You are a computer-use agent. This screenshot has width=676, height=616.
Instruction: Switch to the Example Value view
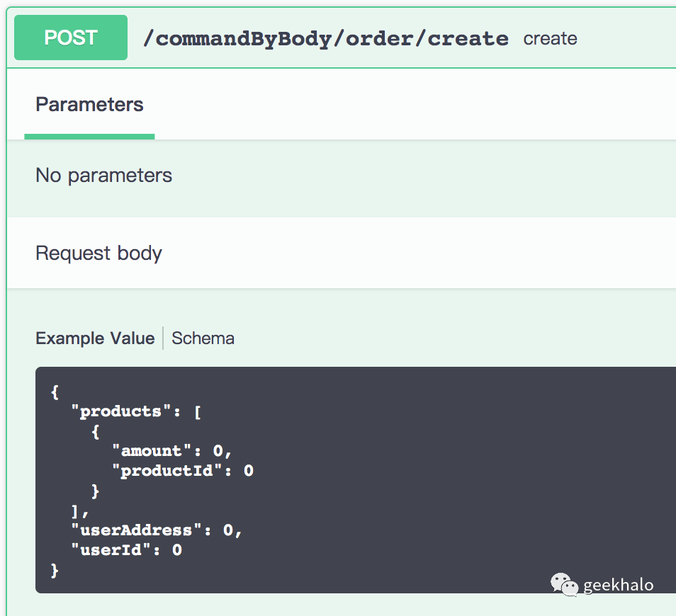(95, 338)
